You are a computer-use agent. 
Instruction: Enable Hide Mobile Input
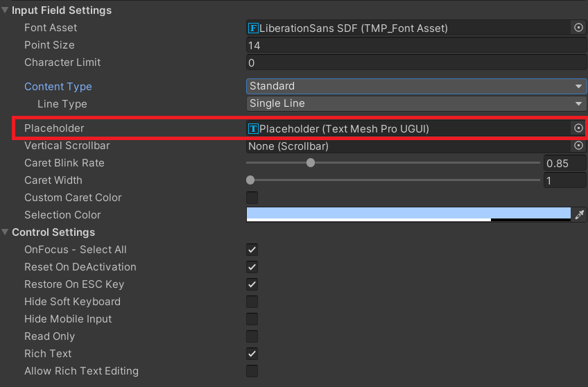pos(252,319)
